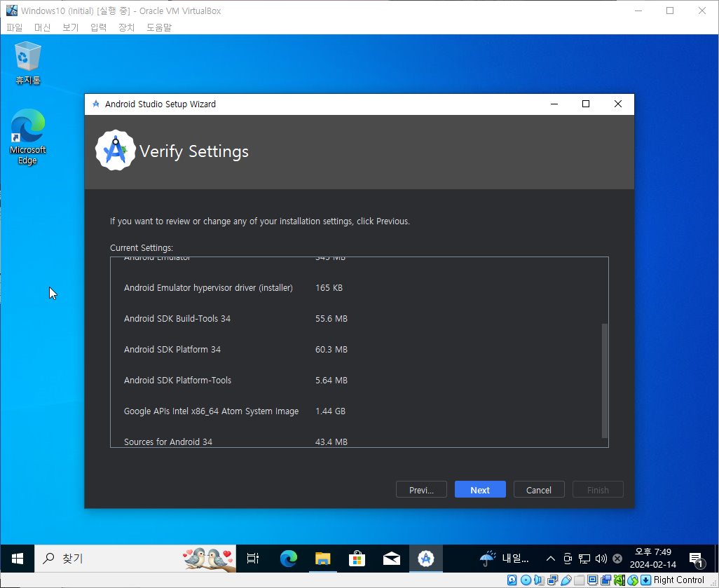The height and width of the screenshot is (588, 719).
Task: Click the VirtualBox network status icon
Action: [552, 580]
